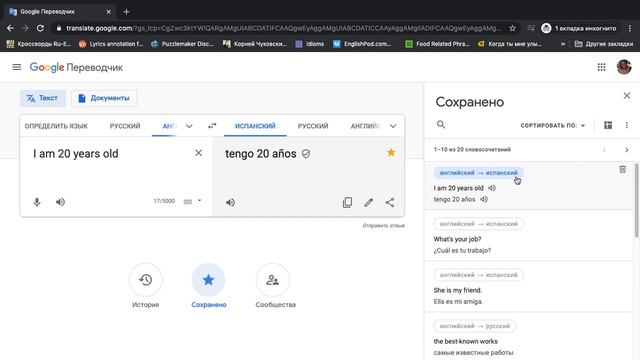Click the language chip above 'What's your job?'

pos(478,224)
